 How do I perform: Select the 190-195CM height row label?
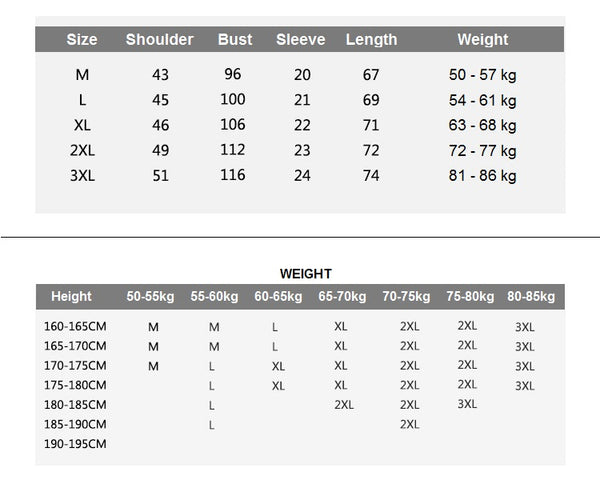[x=75, y=443]
